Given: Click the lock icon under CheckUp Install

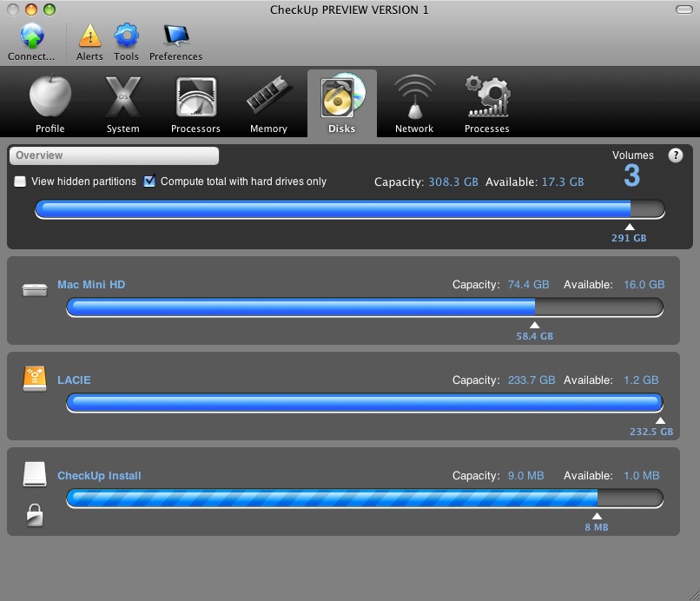Looking at the screenshot, I should tap(35, 515).
